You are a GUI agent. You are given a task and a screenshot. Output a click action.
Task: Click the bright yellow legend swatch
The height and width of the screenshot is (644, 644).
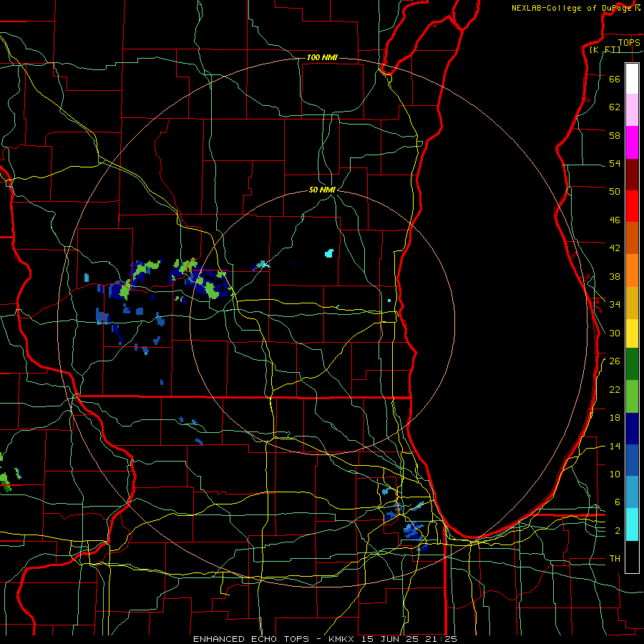(632, 333)
